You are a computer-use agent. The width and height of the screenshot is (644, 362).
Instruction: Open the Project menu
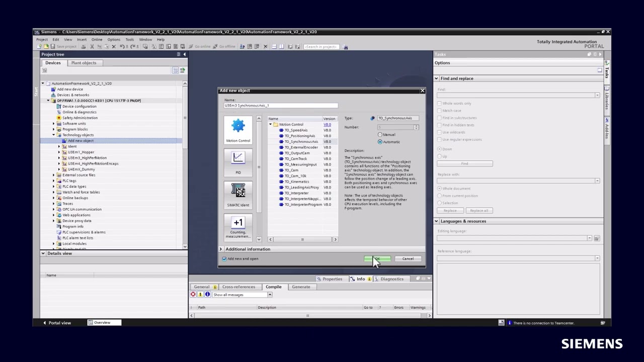tap(42, 40)
